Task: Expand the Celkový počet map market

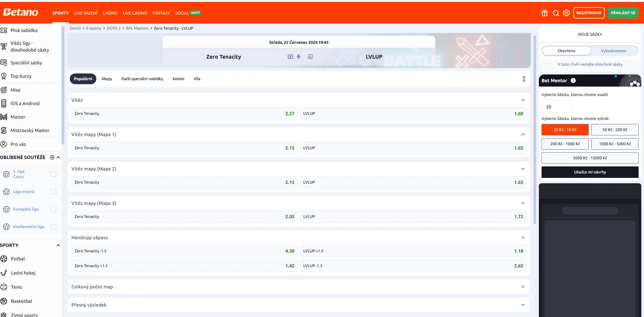Action: 523,287
